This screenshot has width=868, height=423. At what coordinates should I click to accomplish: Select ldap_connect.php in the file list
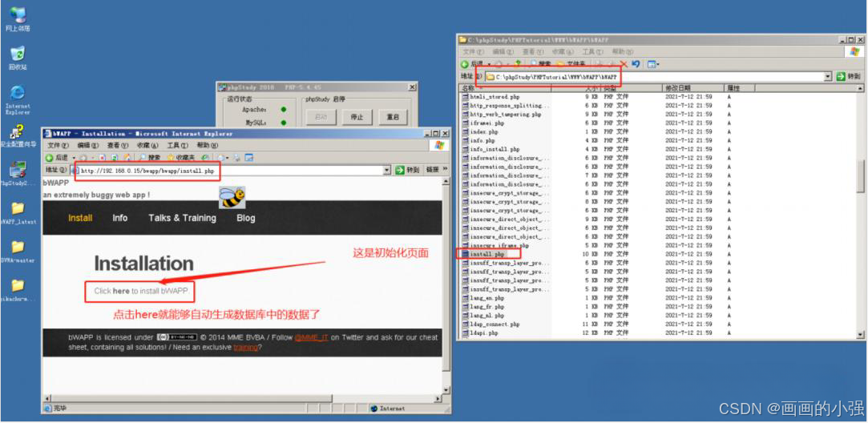[491, 324]
